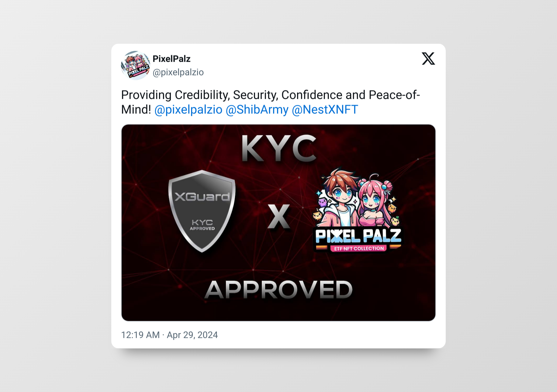Click the PixelPalz display name
This screenshot has height=392, width=557.
[x=171, y=59]
